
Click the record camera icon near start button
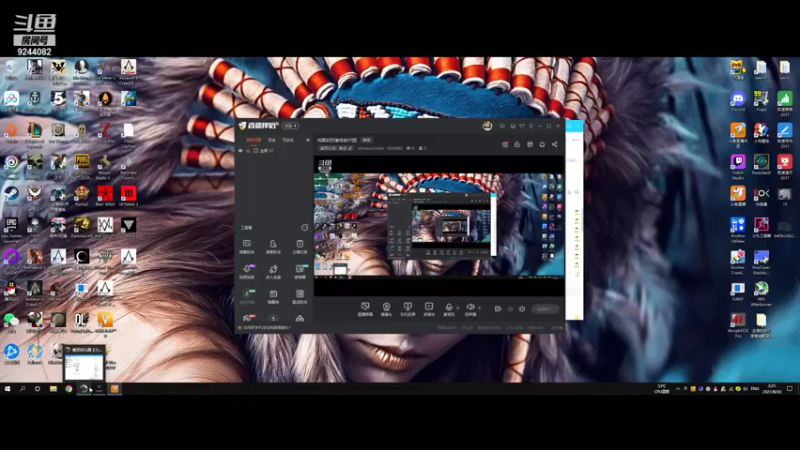(x=498, y=309)
